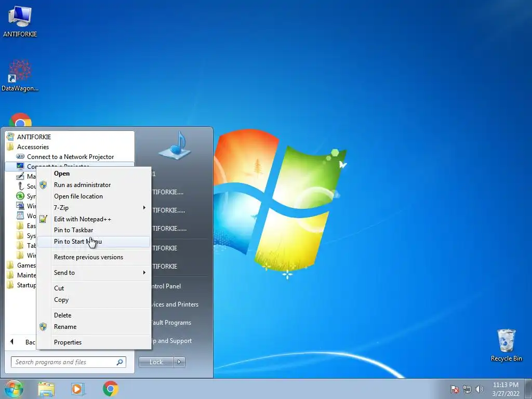Choose Copy from the context menu
The image size is (532, 399).
coord(94,300)
